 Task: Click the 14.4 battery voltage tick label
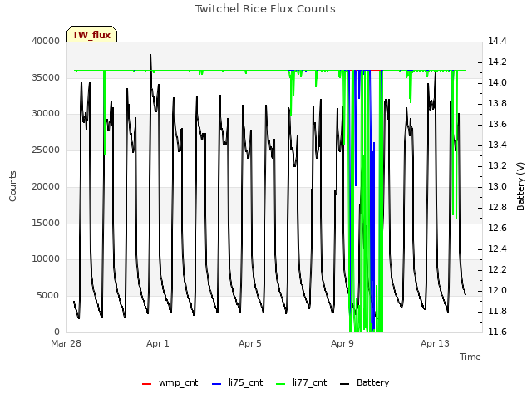497,41
